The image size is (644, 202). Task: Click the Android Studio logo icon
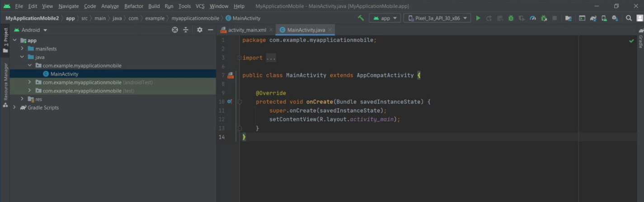coord(7,6)
